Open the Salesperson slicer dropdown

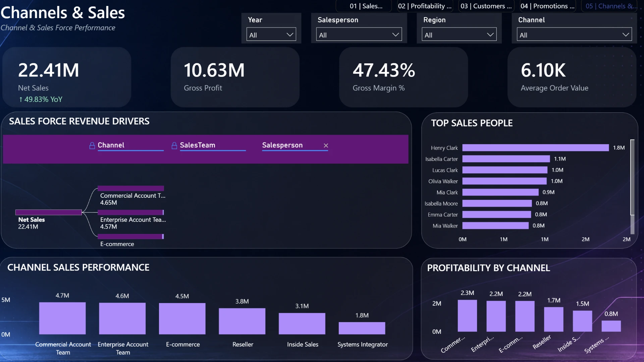point(359,35)
